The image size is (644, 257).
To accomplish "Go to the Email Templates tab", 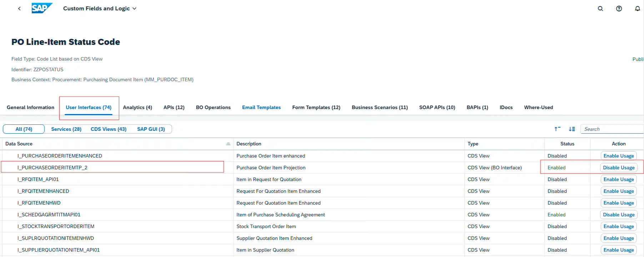I will point(261,107).
